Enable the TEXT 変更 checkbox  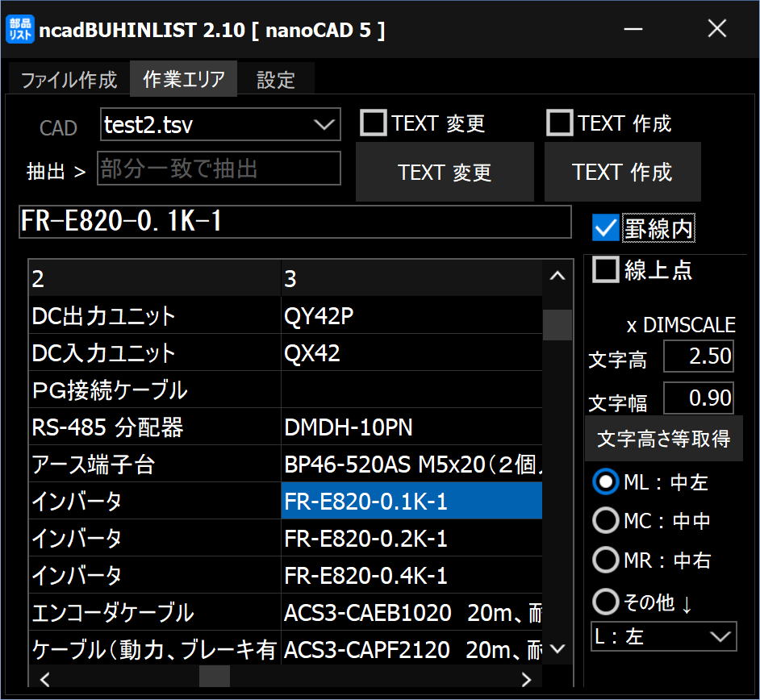(374, 123)
